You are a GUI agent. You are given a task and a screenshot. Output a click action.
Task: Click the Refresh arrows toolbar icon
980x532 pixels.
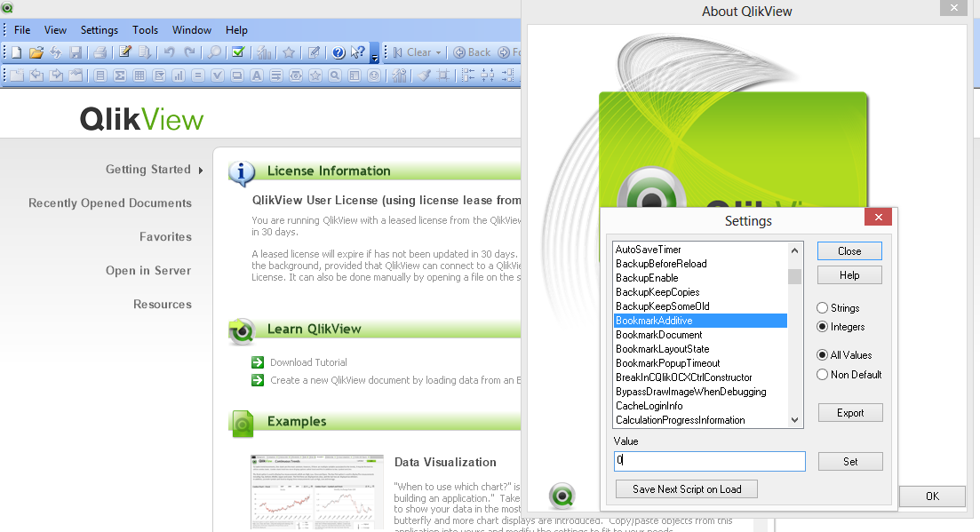pyautogui.click(x=56, y=52)
